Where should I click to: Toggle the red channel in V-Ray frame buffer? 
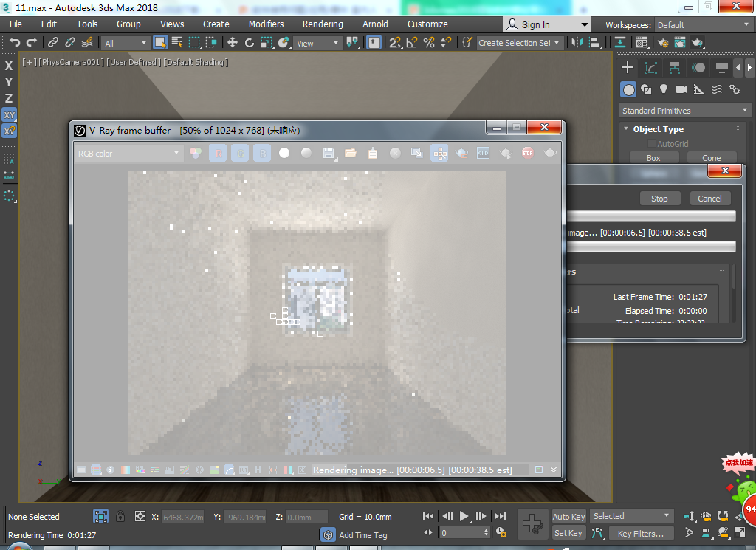pyautogui.click(x=218, y=154)
